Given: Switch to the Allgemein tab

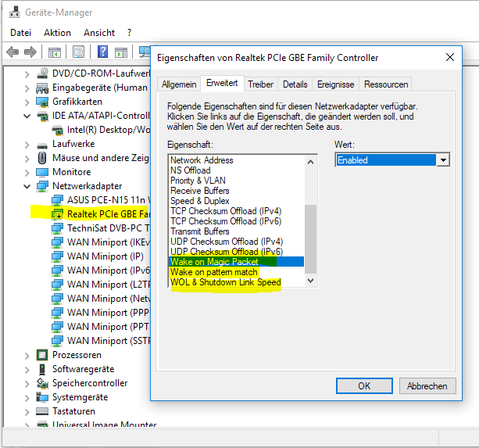Looking at the screenshot, I should (x=179, y=84).
